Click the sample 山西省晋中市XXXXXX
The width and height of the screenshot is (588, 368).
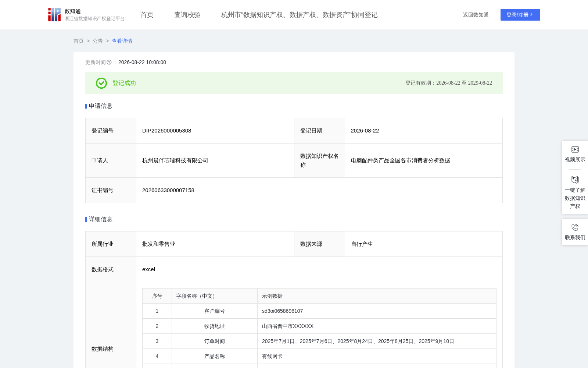[288, 326]
